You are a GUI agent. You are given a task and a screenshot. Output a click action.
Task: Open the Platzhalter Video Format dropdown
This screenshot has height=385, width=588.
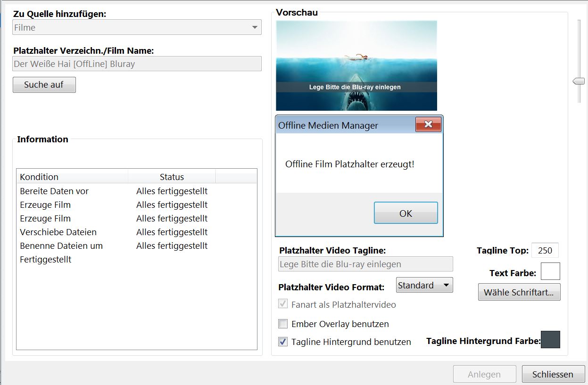(424, 285)
